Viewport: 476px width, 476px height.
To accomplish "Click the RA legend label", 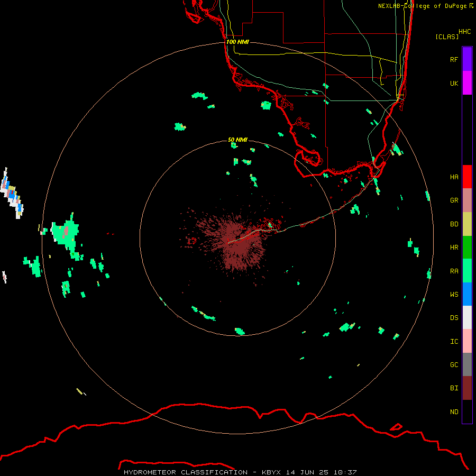I will [454, 271].
